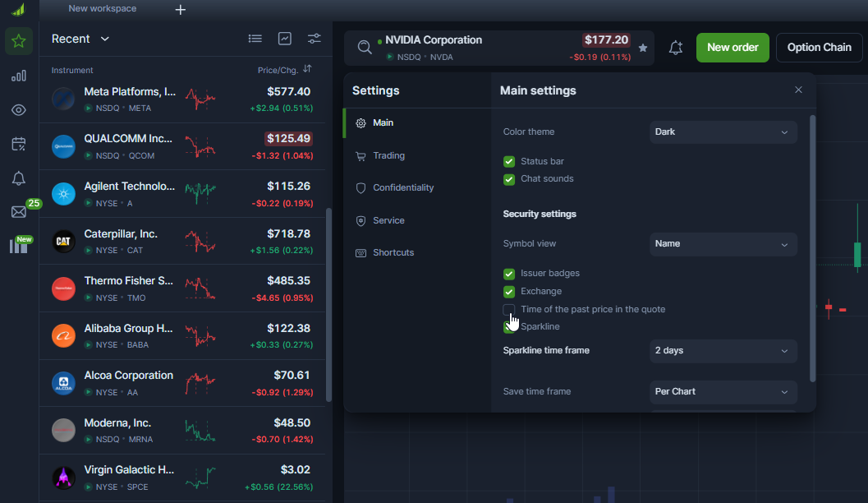Click the star favorites icon in sidebar
This screenshot has height=503, width=868.
(x=19, y=41)
